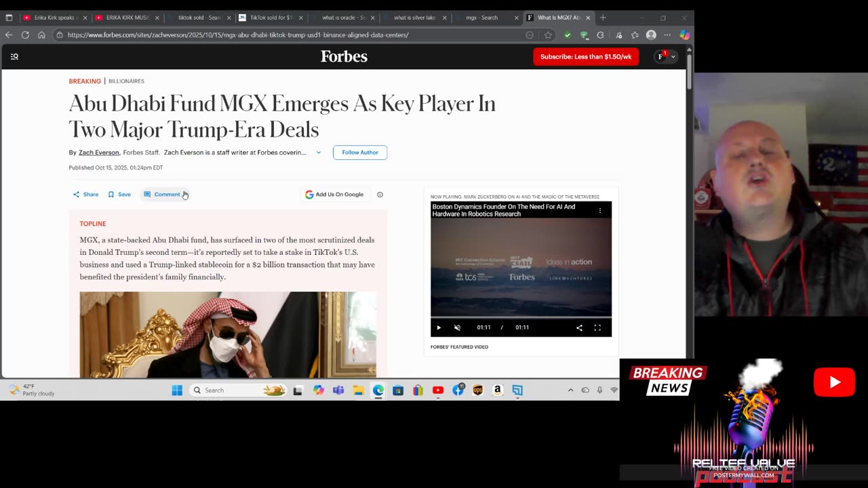This screenshot has height=488, width=868.
Task: Open a new browser tab
Action: [603, 18]
